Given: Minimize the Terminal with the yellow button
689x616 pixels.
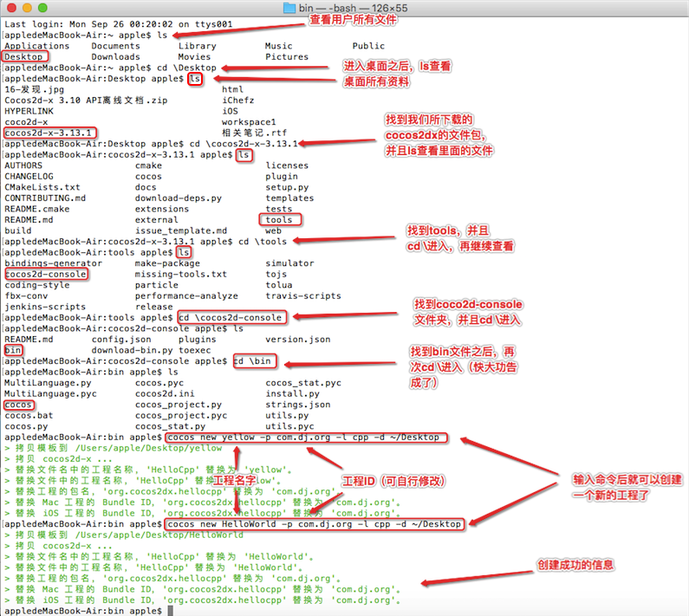Looking at the screenshot, I should coord(27,8).
